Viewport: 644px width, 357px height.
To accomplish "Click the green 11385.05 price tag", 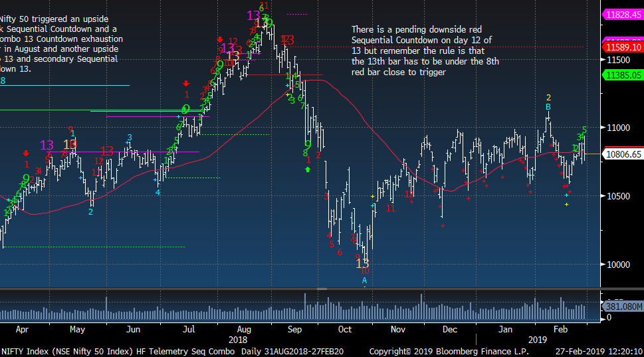I will (x=623, y=75).
